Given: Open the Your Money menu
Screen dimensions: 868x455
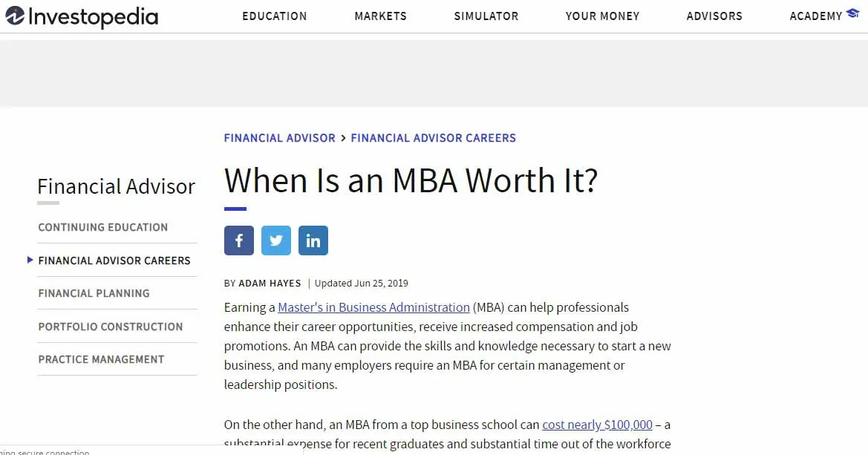Looking at the screenshot, I should (x=602, y=16).
